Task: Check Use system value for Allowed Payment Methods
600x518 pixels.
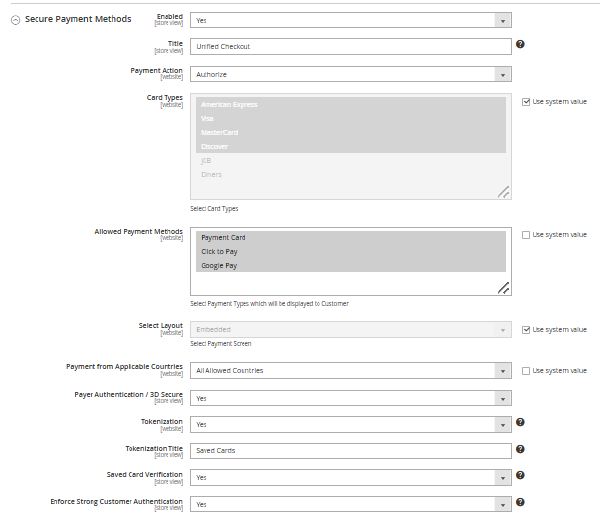Action: click(x=526, y=235)
